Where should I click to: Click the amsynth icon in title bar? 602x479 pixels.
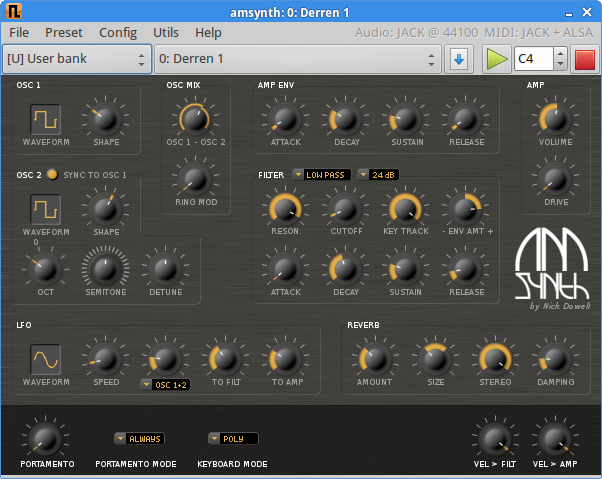coord(14,11)
